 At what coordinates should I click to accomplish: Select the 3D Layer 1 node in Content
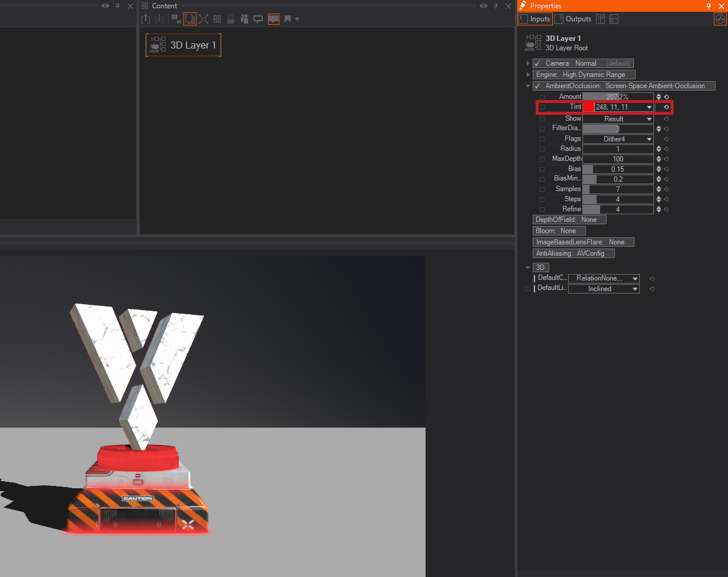click(183, 45)
